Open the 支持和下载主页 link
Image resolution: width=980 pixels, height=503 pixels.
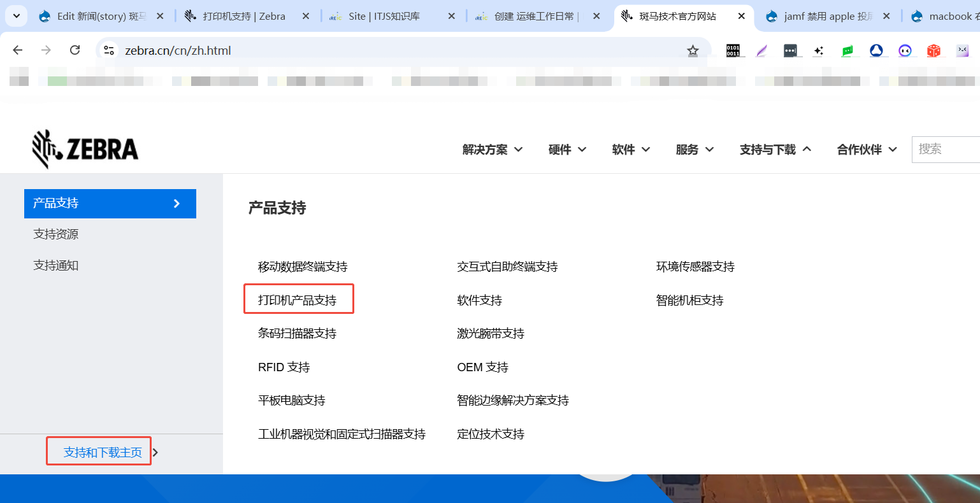coord(103,452)
